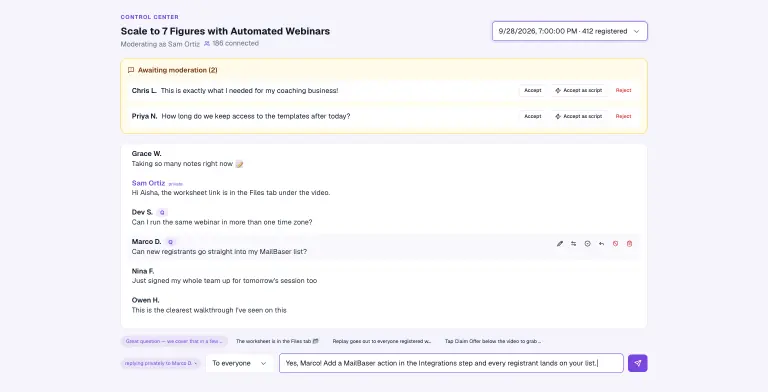Image resolution: width=768 pixels, height=392 pixels.
Task: Click Marco D.'s question about the MailBaser list
Action: (219, 251)
